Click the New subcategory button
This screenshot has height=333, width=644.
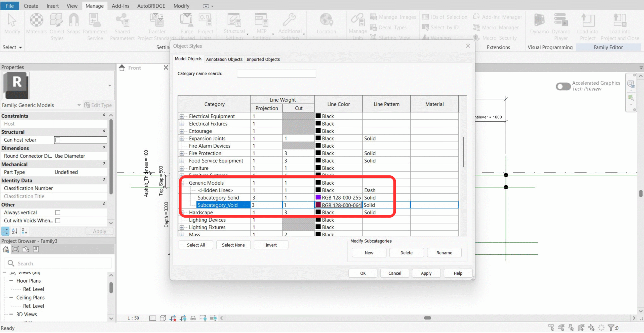pyautogui.click(x=369, y=253)
